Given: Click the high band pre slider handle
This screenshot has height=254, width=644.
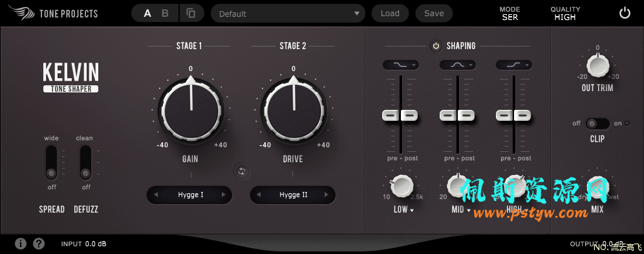Looking at the screenshot, I should 504,115.
